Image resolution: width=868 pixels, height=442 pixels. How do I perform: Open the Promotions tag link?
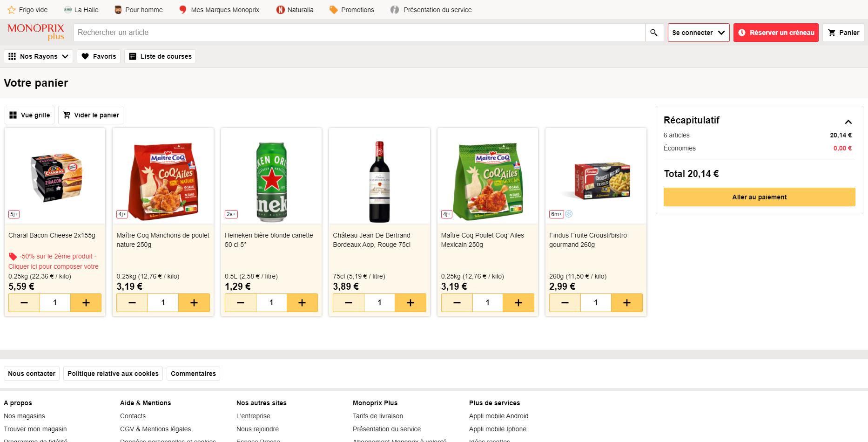pyautogui.click(x=351, y=10)
